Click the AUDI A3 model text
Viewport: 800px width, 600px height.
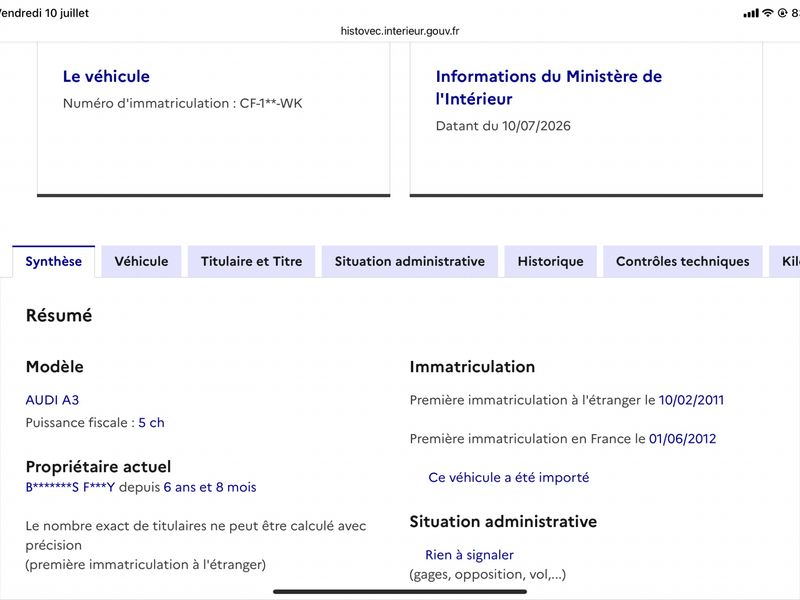point(53,400)
